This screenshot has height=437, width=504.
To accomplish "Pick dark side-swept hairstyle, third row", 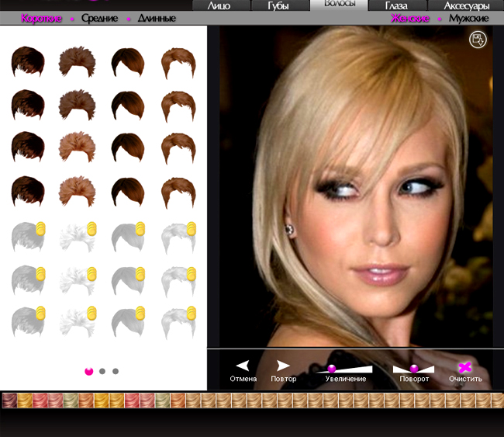I will pos(28,147).
